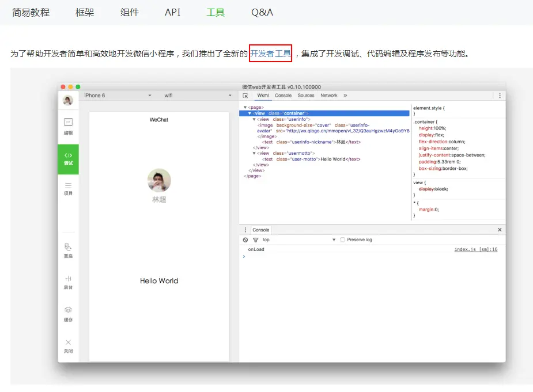Click the console prompt input line
This screenshot has width=533, height=392.
tap(372, 257)
